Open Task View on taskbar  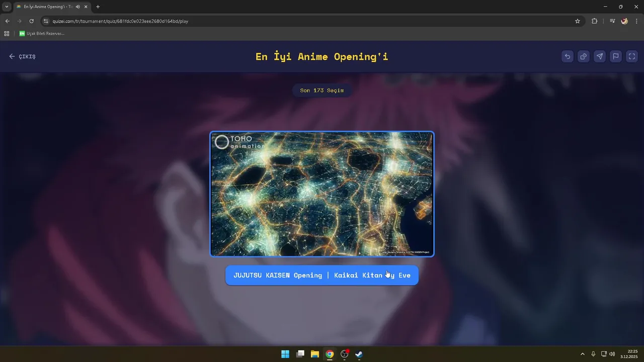point(300,354)
